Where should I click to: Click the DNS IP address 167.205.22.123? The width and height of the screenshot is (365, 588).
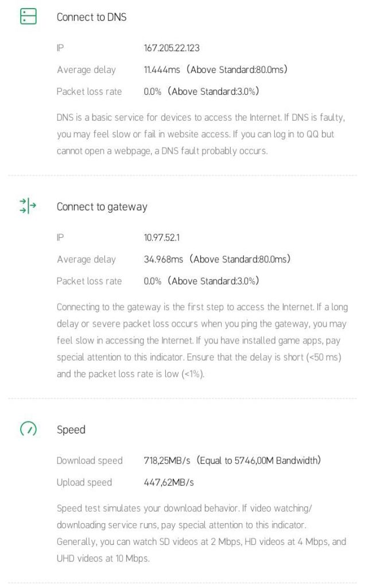(172, 48)
